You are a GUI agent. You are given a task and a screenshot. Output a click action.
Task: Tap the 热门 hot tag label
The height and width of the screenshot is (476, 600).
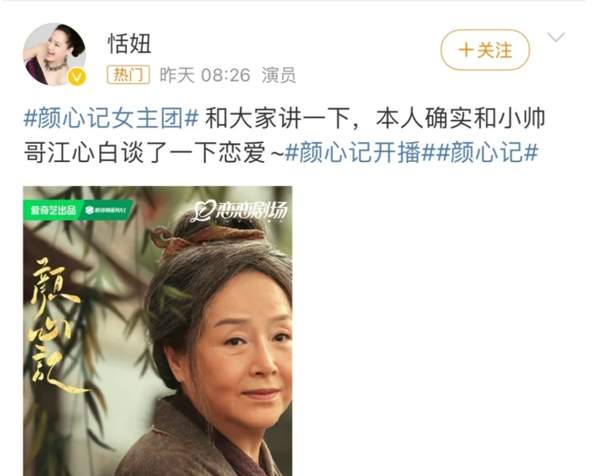click(128, 75)
